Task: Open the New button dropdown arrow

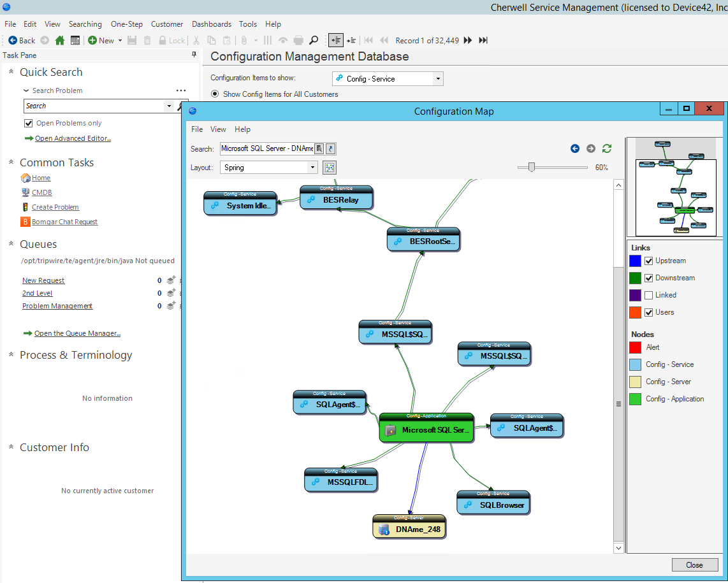Action: pos(120,40)
